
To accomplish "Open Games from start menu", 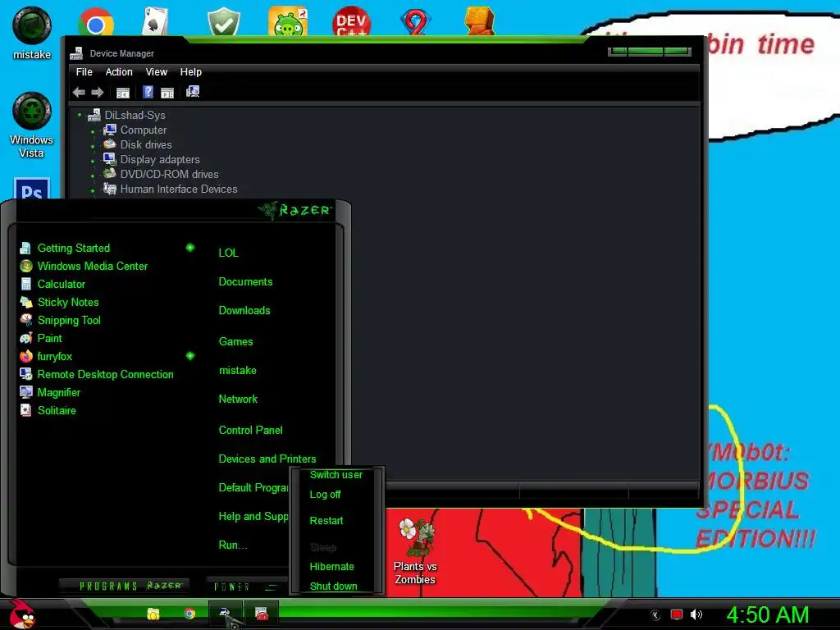I will [x=235, y=342].
